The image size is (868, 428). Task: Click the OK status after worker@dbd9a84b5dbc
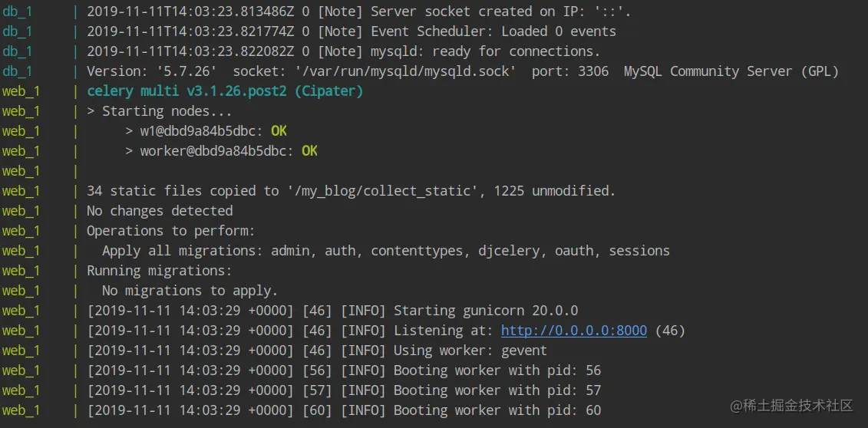[x=309, y=151]
